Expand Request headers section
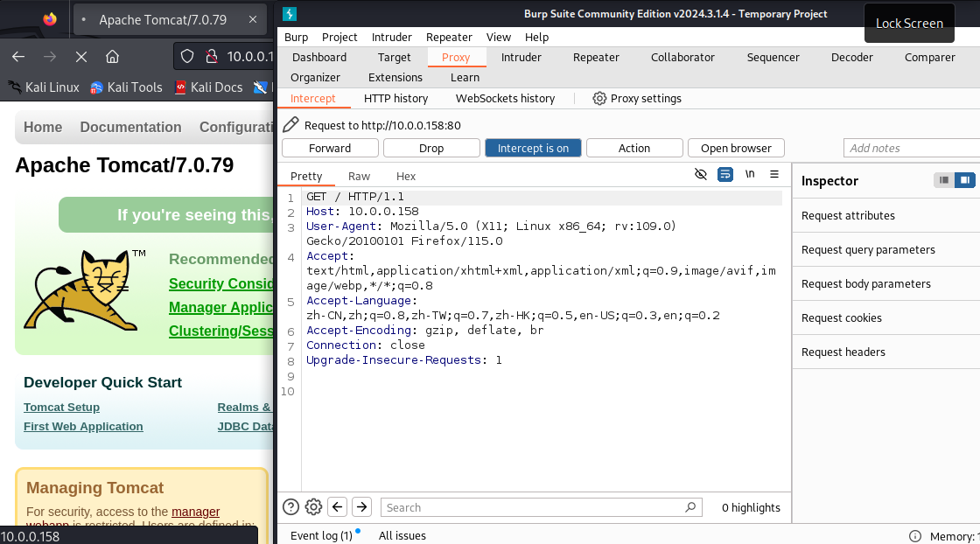The image size is (980, 544). click(x=886, y=352)
